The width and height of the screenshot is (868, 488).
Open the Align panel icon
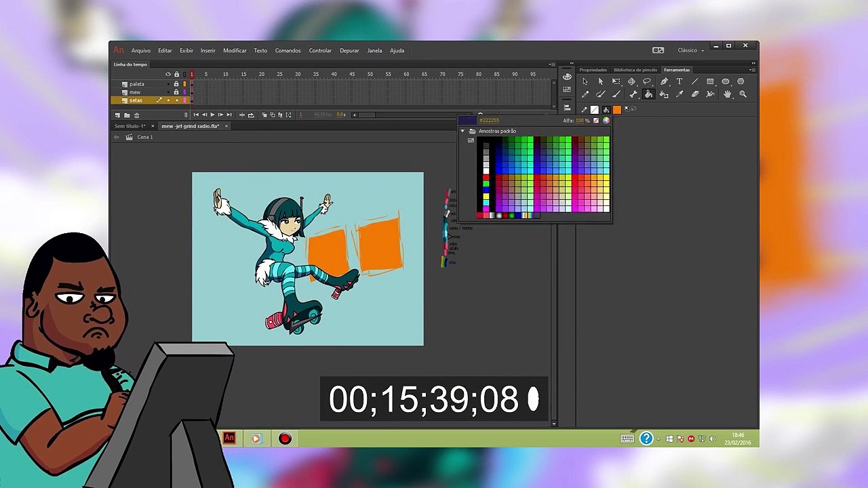click(x=567, y=108)
